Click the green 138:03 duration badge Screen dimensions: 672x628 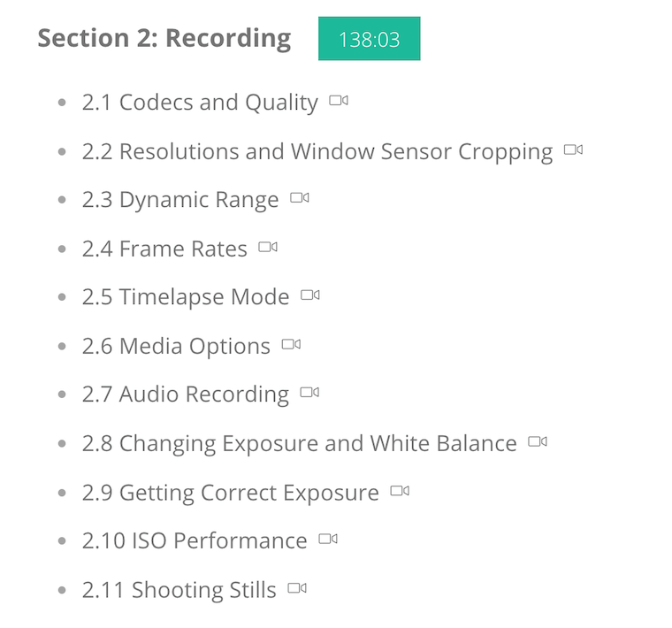[x=369, y=39]
